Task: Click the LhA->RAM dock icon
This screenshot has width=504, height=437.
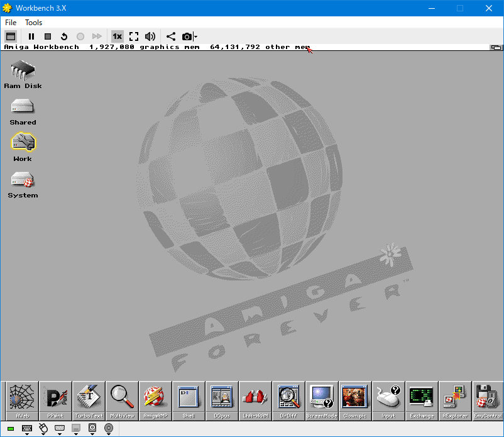Action: click(x=256, y=401)
